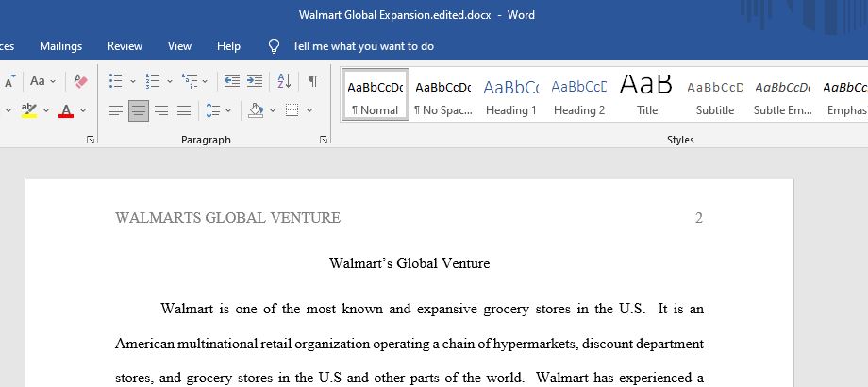
Task: Apply a multilevel list
Action: click(x=190, y=81)
